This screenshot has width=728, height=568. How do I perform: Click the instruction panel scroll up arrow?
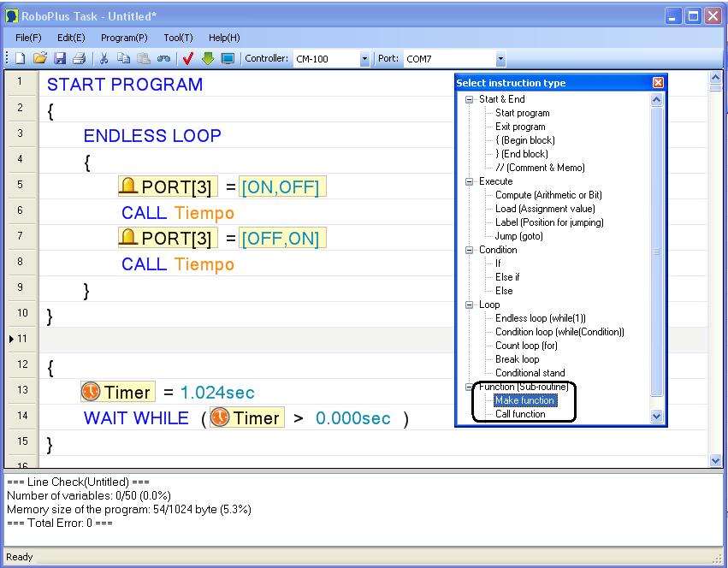(x=656, y=99)
